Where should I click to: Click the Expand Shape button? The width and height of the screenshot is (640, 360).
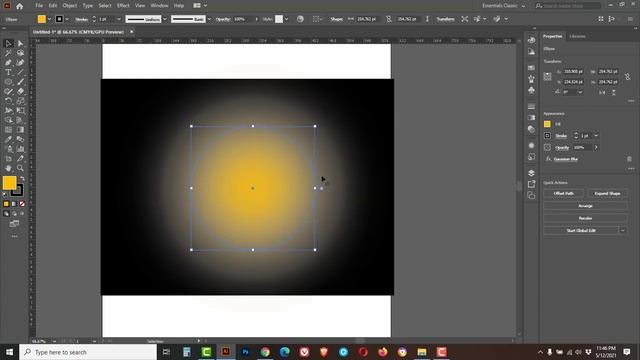(607, 193)
